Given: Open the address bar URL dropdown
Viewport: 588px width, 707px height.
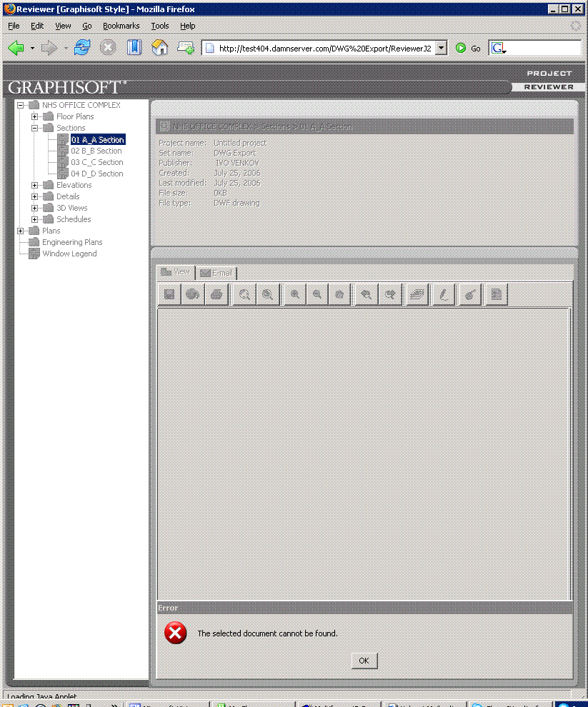Looking at the screenshot, I should coord(442,48).
